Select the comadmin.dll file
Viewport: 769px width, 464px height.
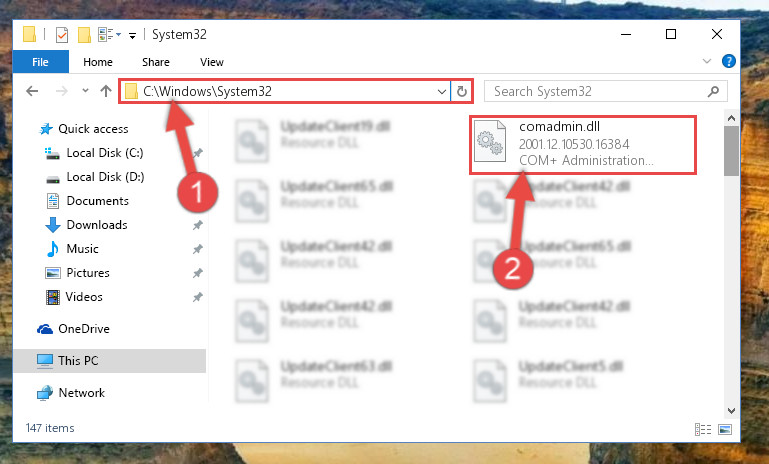583,144
